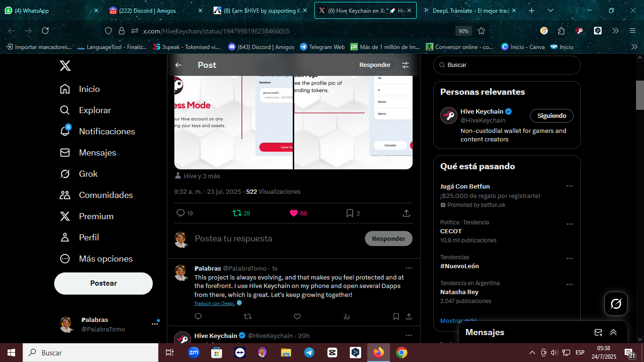This screenshot has width=644, height=362.
Task: Open reply filter settings icon beside Responder
Action: pyautogui.click(x=405, y=65)
